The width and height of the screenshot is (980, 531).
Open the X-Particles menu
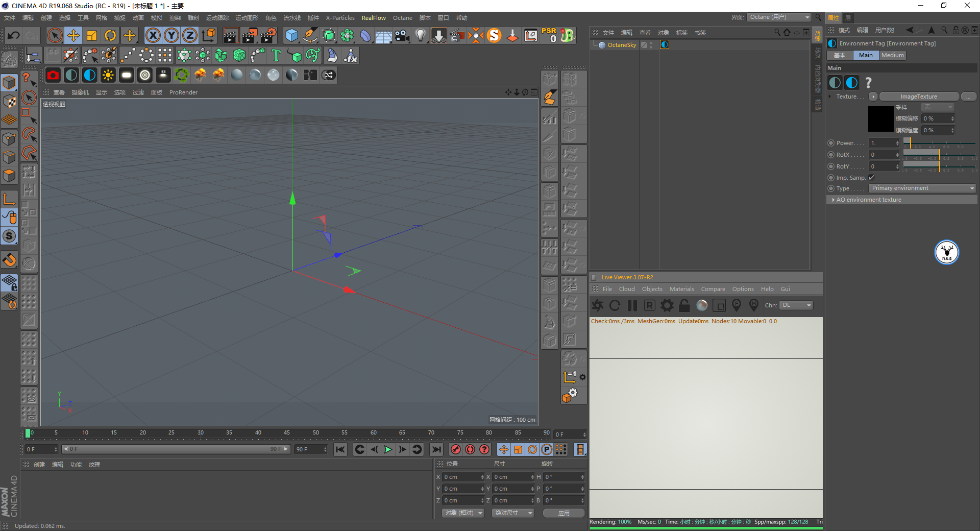[340, 18]
